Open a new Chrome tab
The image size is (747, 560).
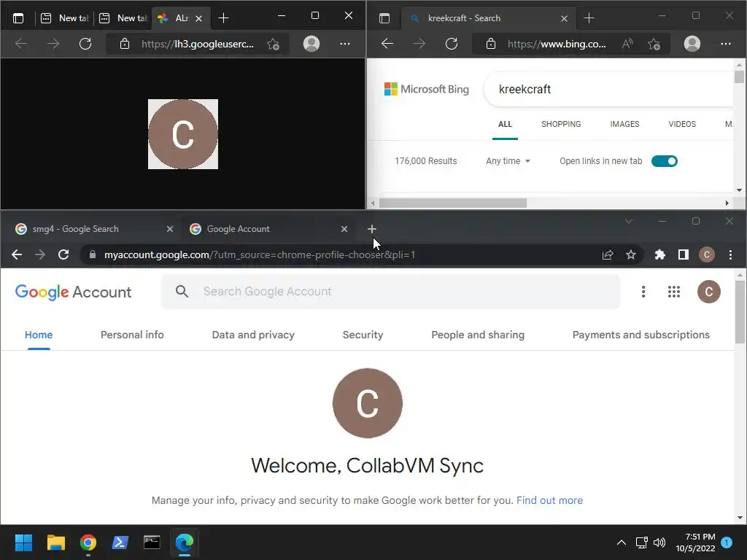click(x=372, y=229)
